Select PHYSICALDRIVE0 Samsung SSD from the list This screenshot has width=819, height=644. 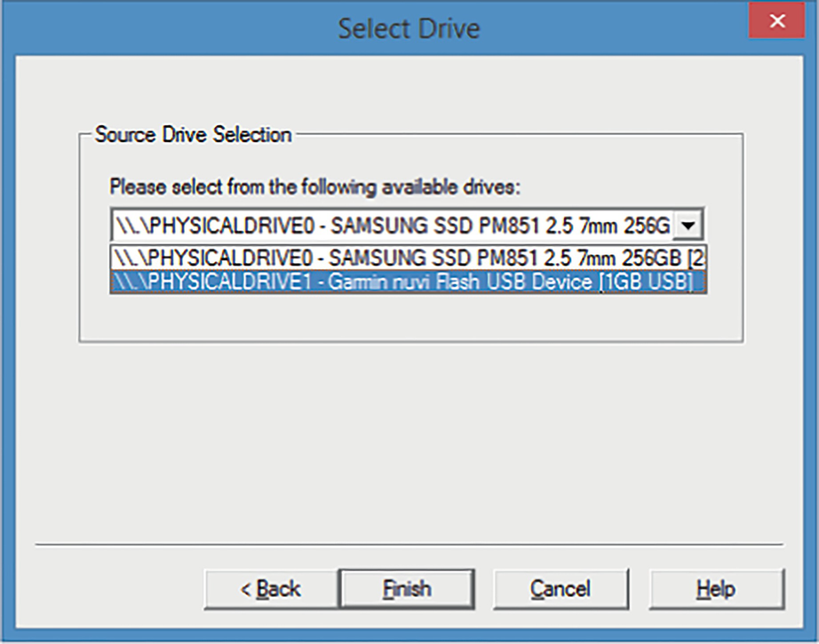(x=408, y=258)
